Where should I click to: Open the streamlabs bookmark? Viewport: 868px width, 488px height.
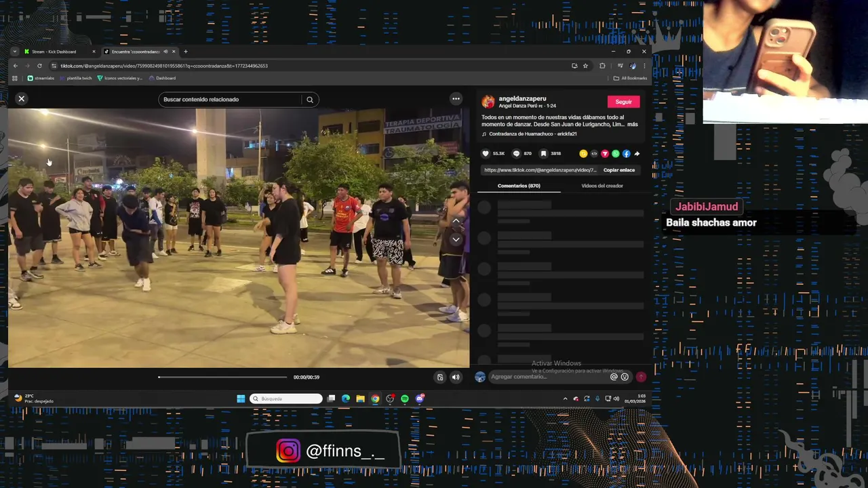(41, 78)
